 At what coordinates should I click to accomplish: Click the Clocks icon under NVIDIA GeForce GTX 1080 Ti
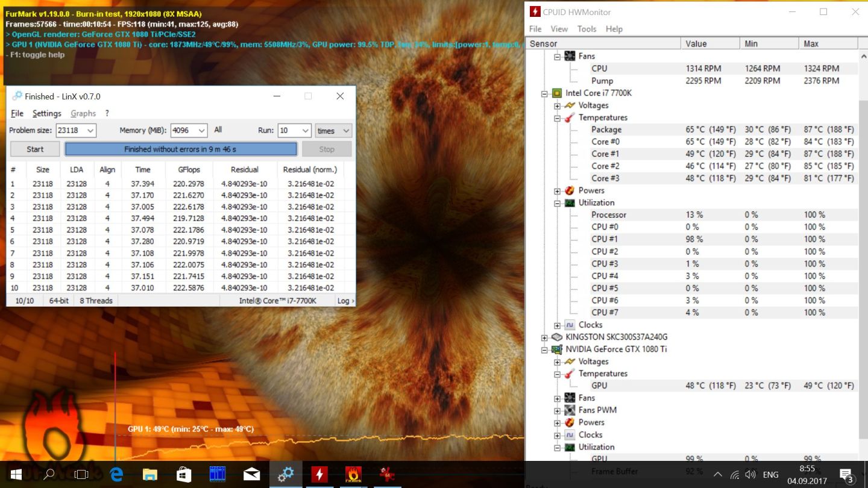(x=570, y=435)
